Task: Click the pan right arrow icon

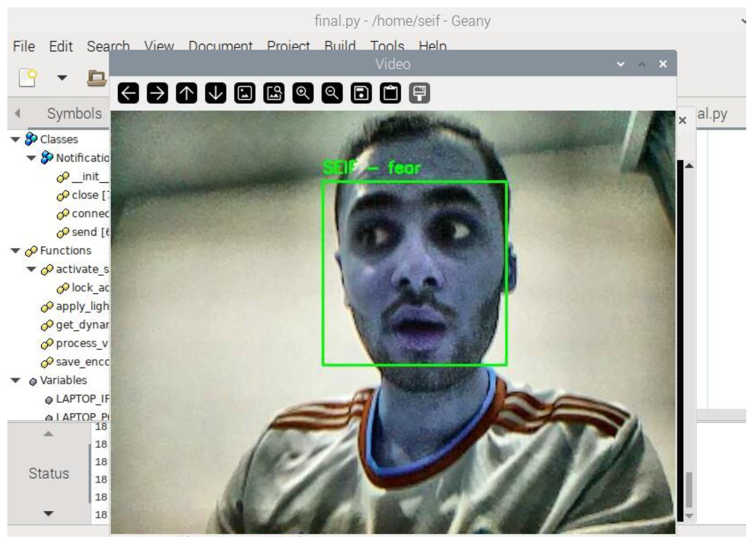Action: (157, 93)
